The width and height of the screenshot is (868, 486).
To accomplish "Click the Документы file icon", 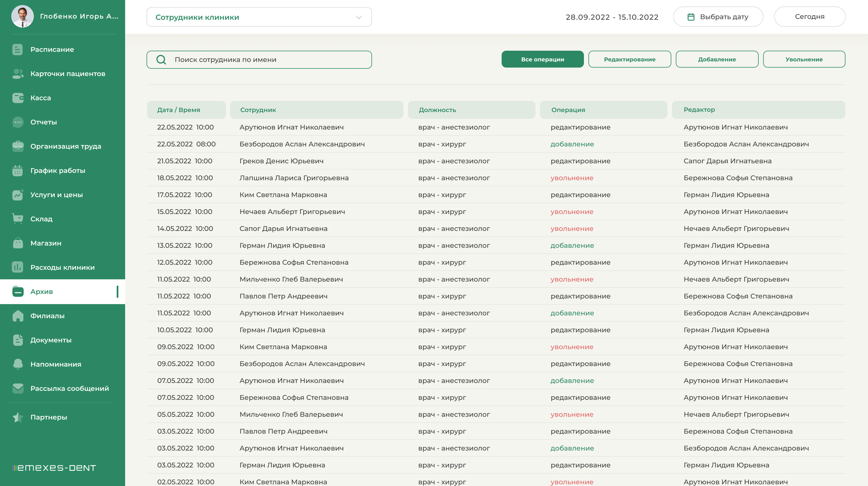I will click(18, 340).
